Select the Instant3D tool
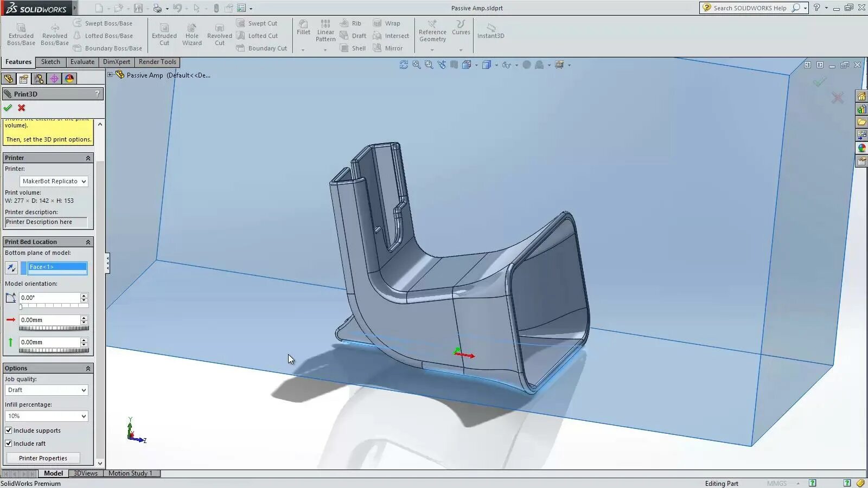The width and height of the screenshot is (868, 488). tap(490, 31)
